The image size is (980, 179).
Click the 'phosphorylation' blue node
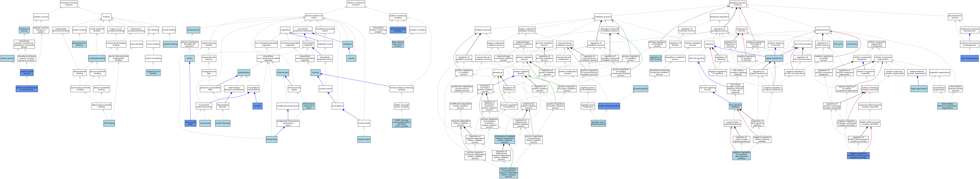(x=641, y=89)
